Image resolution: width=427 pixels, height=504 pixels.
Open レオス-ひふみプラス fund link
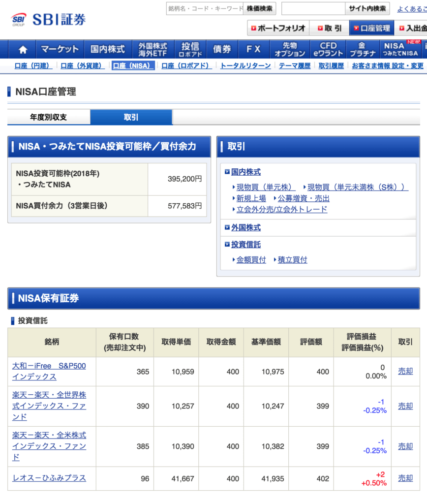tap(49, 478)
